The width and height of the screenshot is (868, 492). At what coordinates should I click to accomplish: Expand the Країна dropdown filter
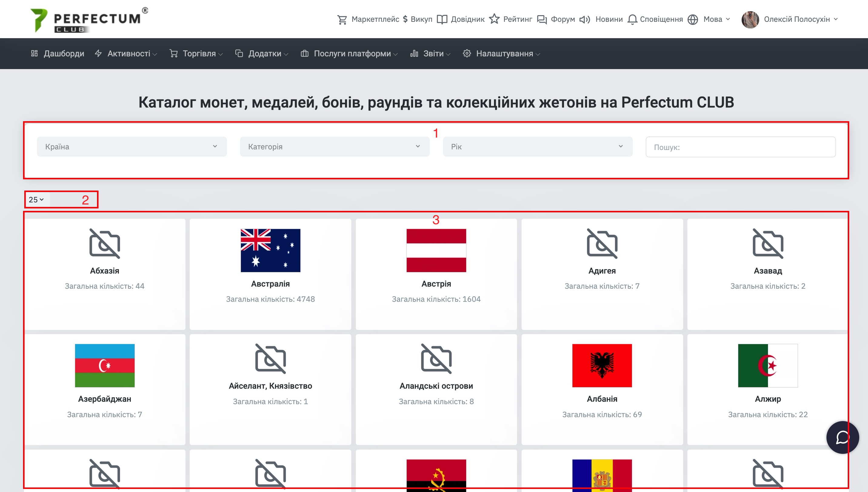132,146
